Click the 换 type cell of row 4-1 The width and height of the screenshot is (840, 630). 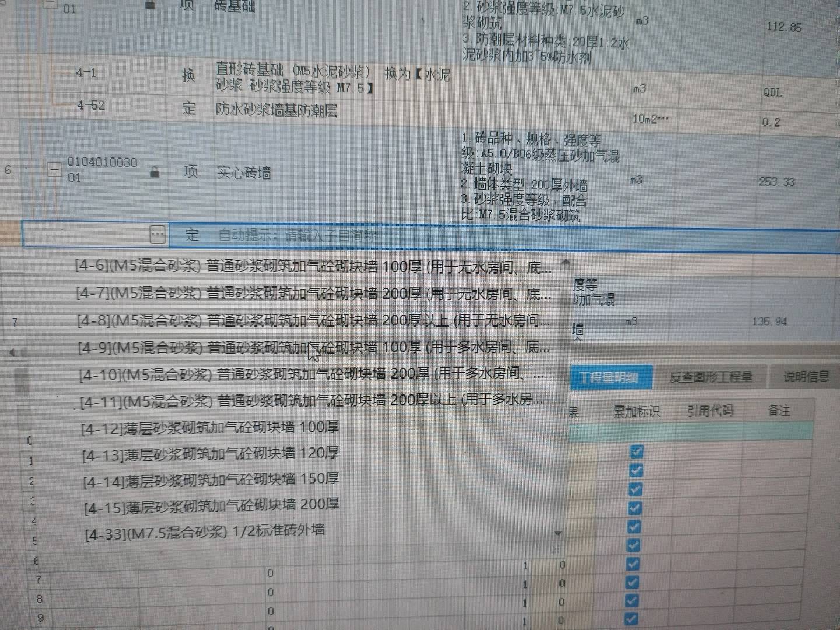[188, 75]
